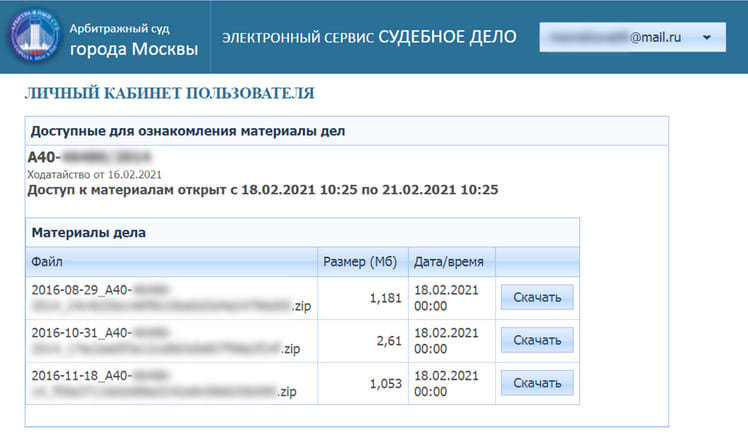
Task: Click the size value 2,61
Action: click(389, 341)
